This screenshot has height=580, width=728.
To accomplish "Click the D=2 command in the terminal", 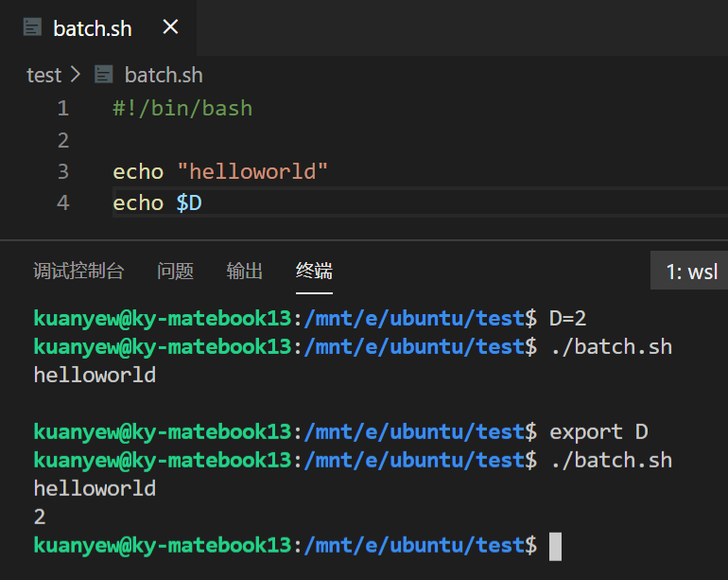I will [567, 319].
